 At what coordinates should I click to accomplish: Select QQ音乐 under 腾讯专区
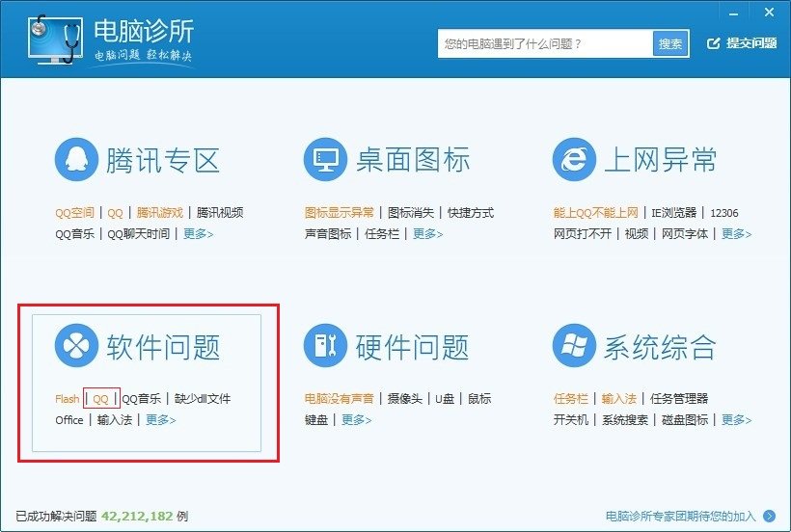pyautogui.click(x=74, y=234)
